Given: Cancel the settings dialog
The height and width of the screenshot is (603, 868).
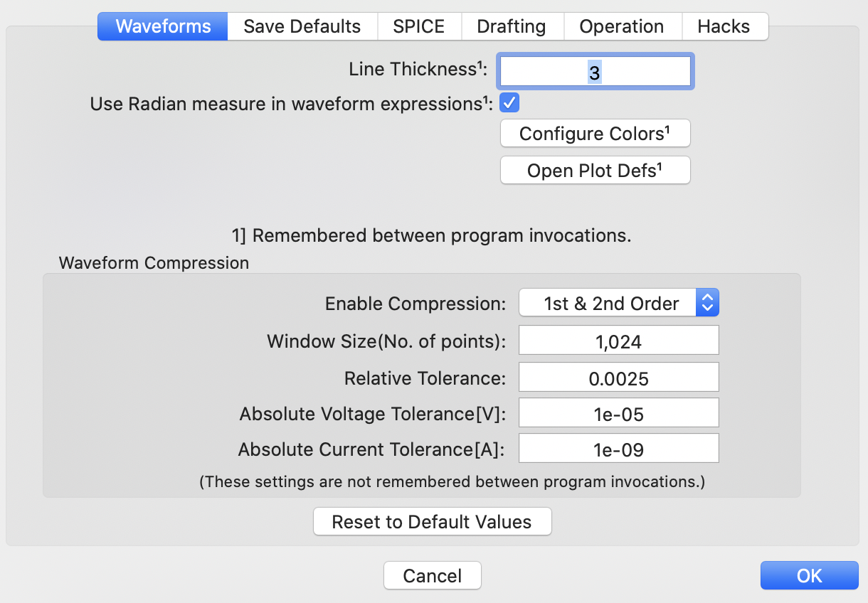Looking at the screenshot, I should click(x=432, y=575).
